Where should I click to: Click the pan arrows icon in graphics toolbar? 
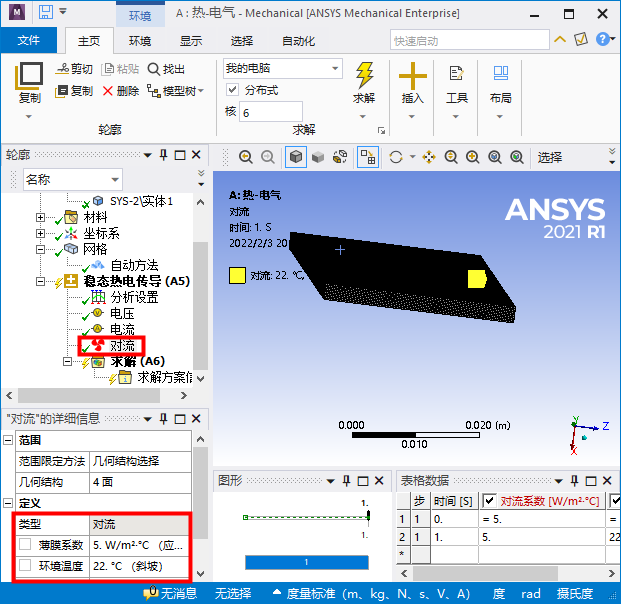pyautogui.click(x=429, y=157)
